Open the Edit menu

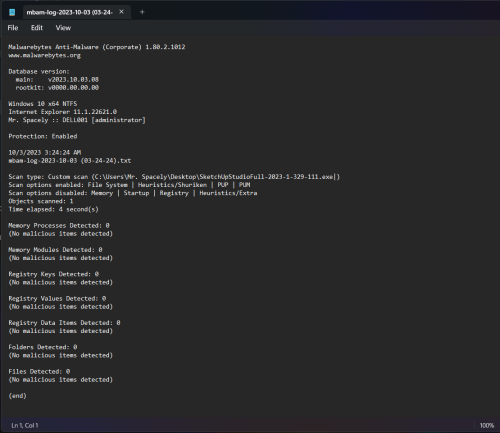(37, 28)
